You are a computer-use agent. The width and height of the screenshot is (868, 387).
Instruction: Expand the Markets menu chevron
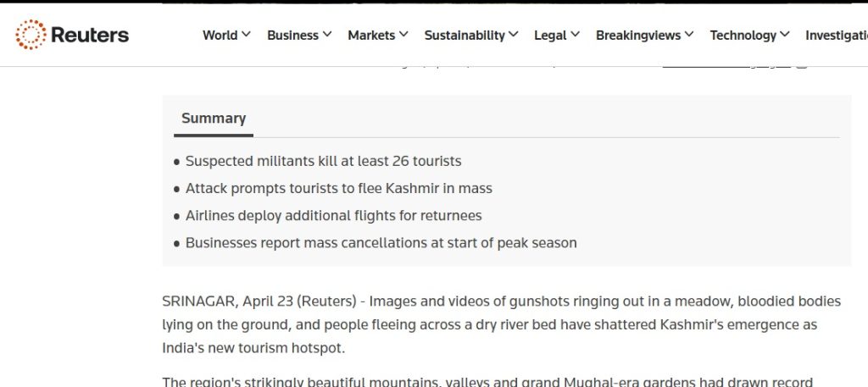point(404,35)
